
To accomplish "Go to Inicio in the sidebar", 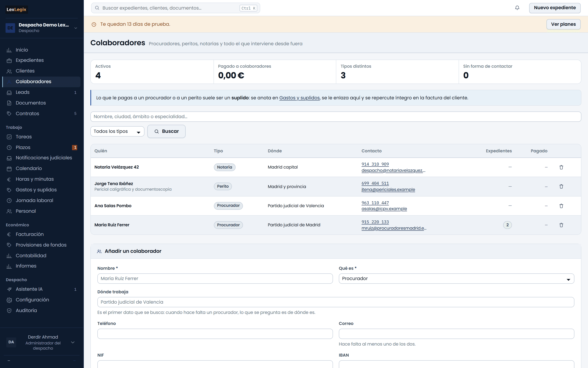I will coord(41,50).
